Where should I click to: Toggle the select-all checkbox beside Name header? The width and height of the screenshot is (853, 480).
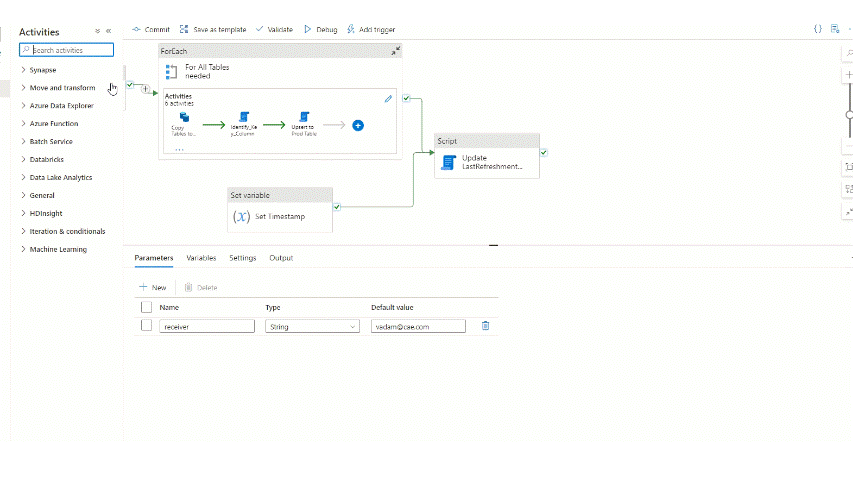point(146,307)
